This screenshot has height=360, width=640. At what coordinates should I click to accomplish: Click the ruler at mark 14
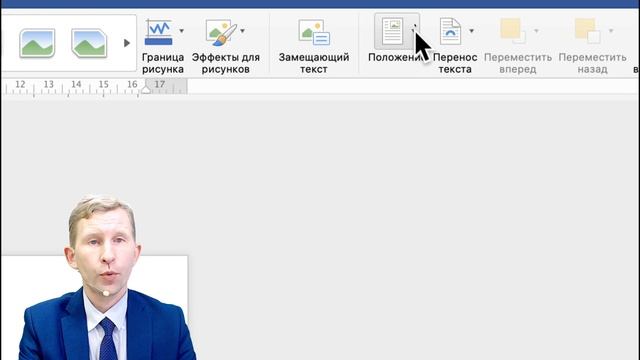tap(76, 84)
